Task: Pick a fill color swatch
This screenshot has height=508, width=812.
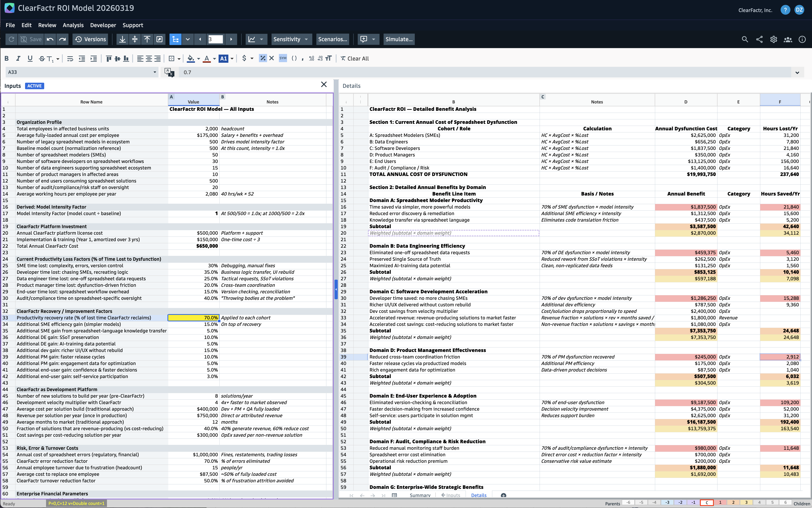Action: (x=191, y=58)
